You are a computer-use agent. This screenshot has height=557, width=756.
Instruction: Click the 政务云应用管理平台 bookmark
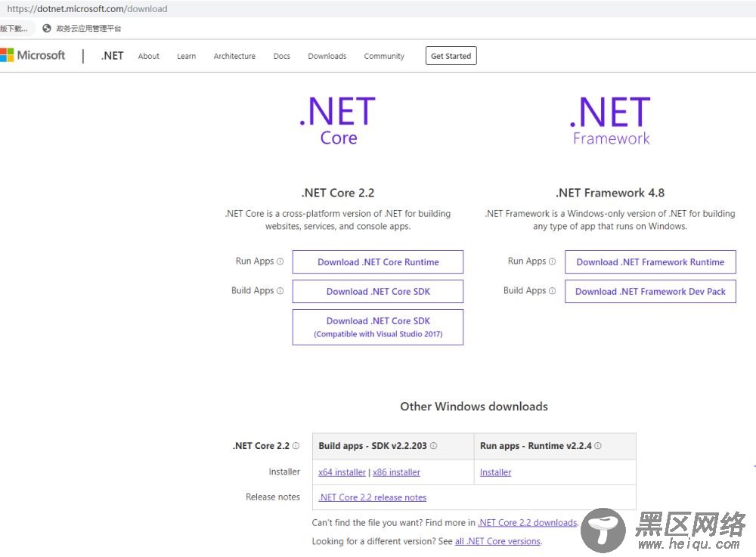(82, 29)
